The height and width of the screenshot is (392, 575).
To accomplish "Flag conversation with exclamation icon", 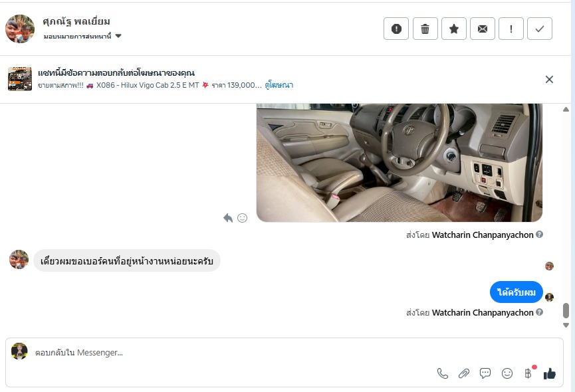I will point(511,29).
